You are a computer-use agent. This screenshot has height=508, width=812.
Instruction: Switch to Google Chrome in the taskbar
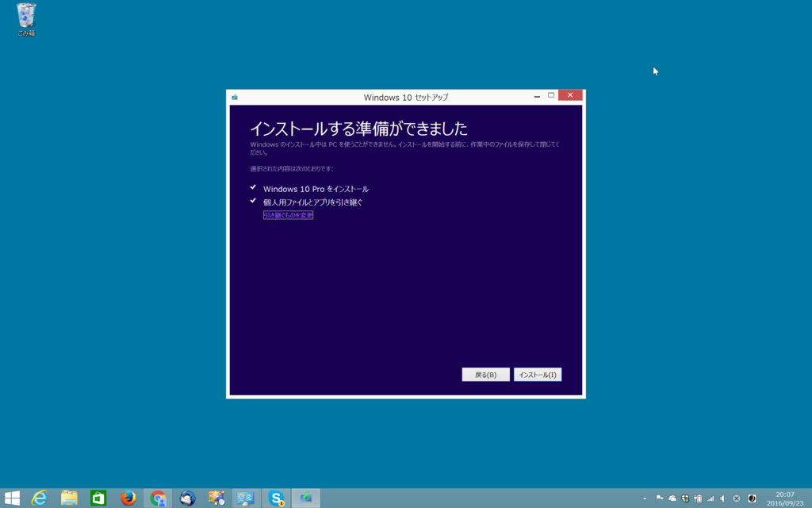(158, 498)
